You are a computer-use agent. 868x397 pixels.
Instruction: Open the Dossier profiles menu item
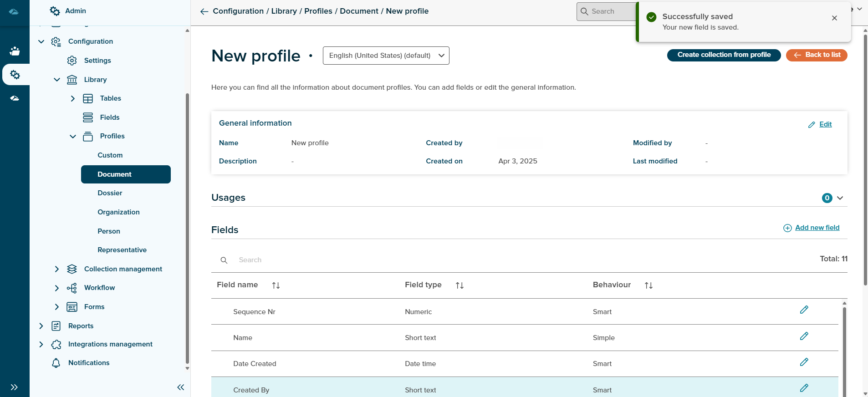110,193
